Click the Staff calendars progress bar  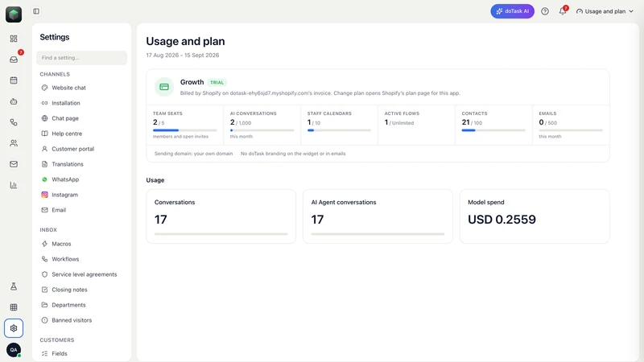tap(339, 130)
